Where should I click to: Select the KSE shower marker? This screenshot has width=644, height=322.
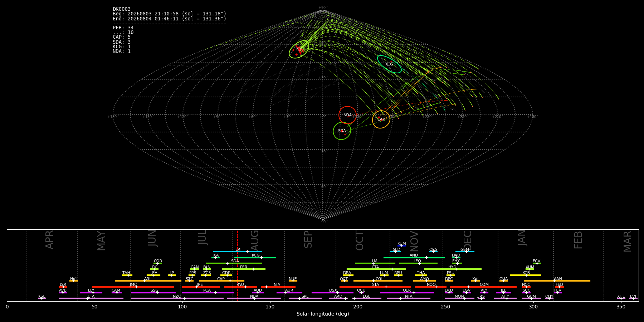(x=42, y=298)
